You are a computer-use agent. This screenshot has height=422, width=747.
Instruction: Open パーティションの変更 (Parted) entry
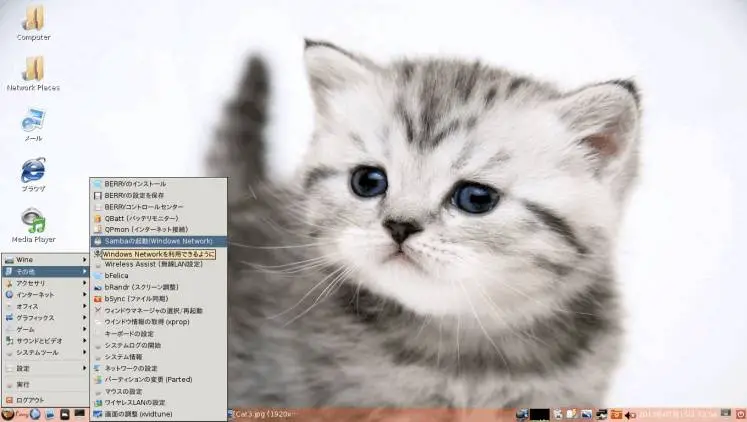point(159,380)
